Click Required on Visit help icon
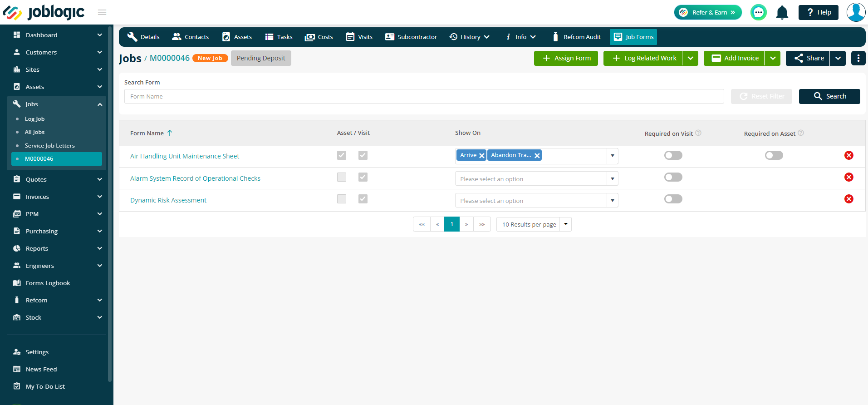868x405 pixels. (x=698, y=133)
